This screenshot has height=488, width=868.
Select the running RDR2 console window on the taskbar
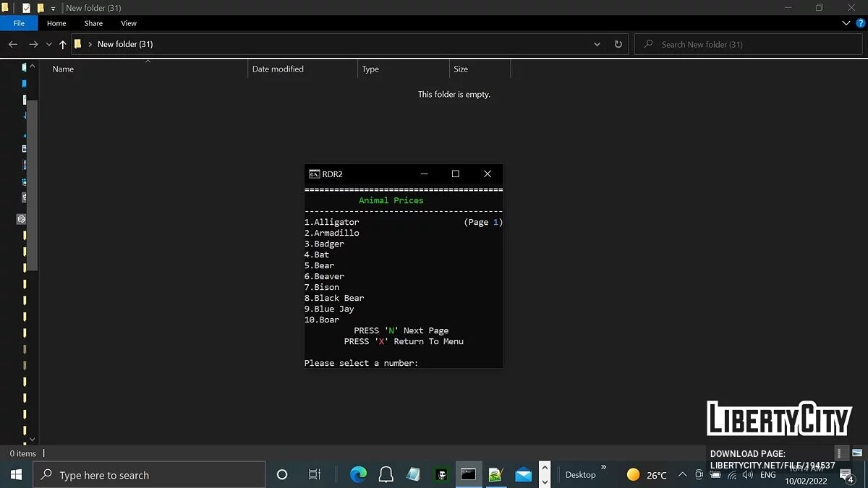coord(469,474)
